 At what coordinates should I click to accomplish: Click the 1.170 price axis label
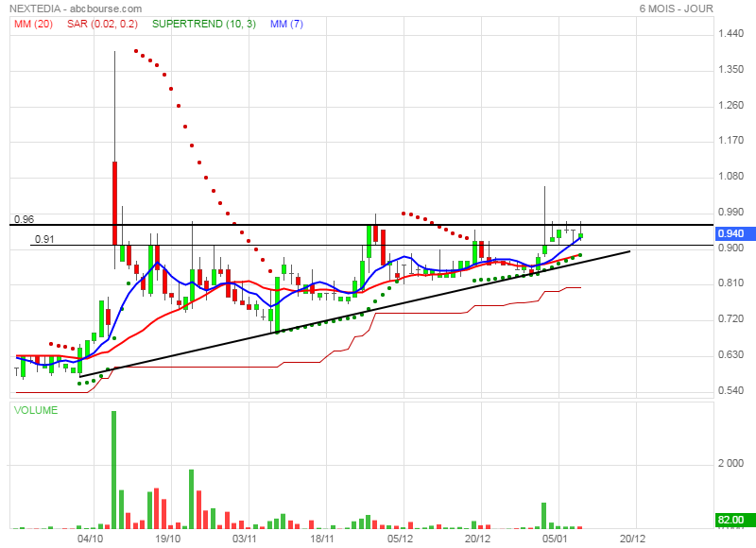click(730, 140)
